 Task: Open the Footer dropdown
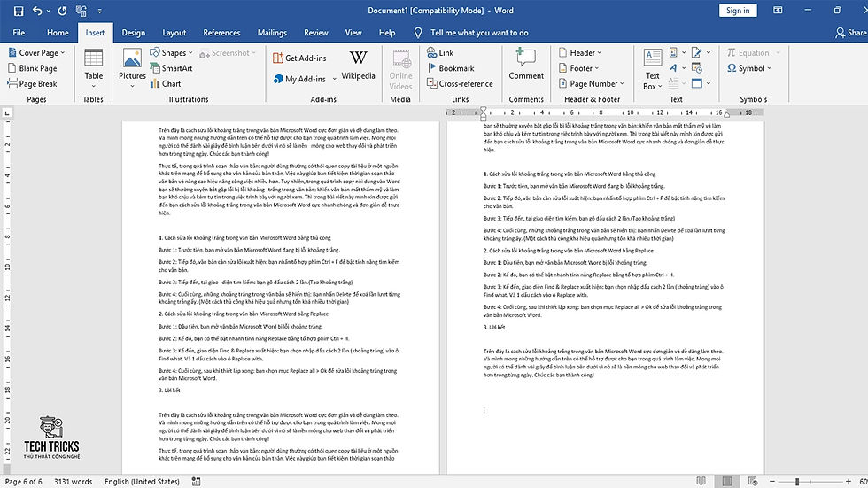coord(578,68)
